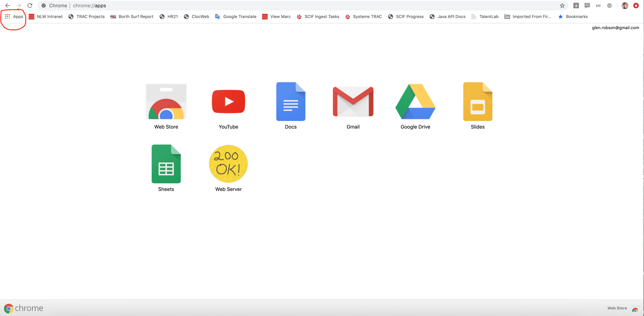The width and height of the screenshot is (644, 316).
Task: Click the forward navigation arrow
Action: pos(19,6)
